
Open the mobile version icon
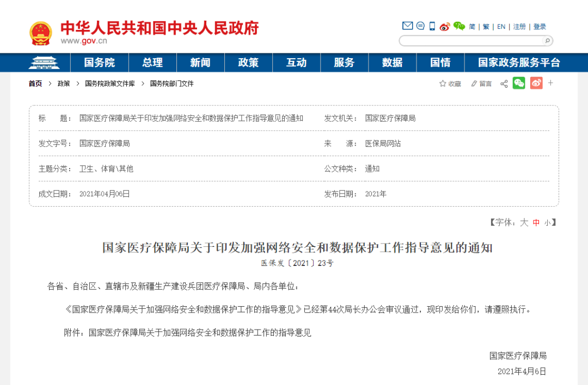(x=432, y=26)
